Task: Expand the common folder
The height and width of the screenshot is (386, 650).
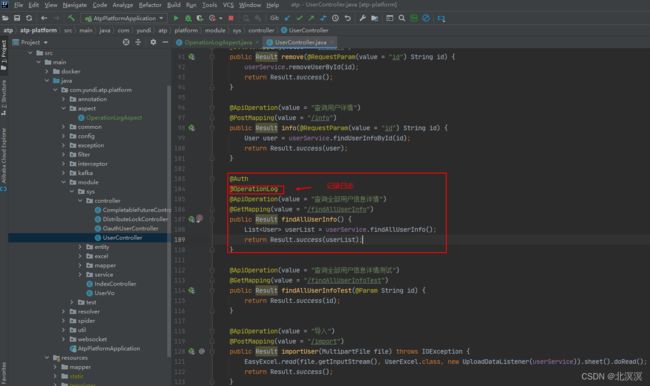Action: [63, 127]
